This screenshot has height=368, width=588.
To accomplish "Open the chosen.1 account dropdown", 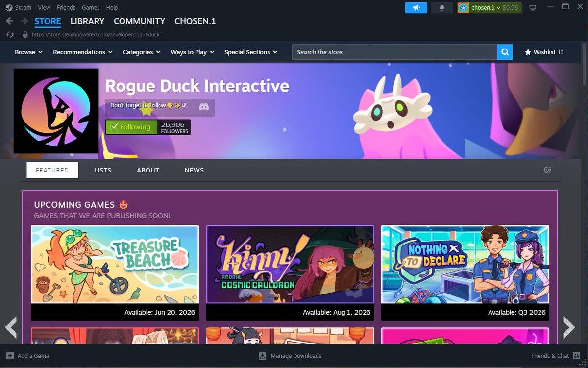I will pos(486,8).
